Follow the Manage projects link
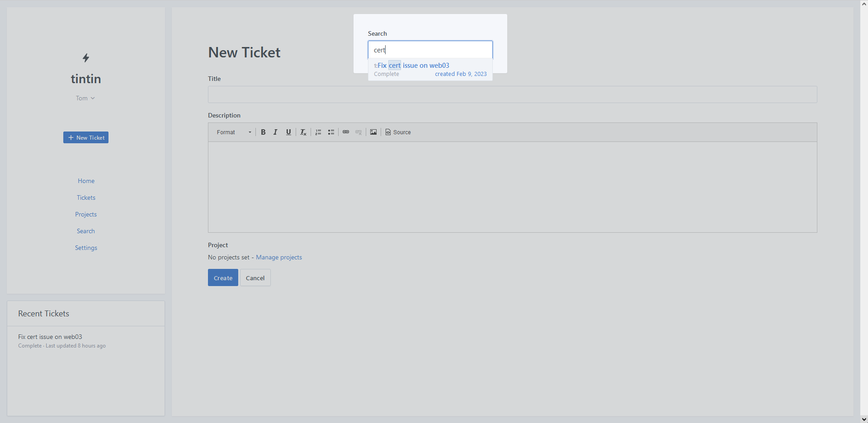Viewport: 868px width, 423px height. pyautogui.click(x=279, y=257)
